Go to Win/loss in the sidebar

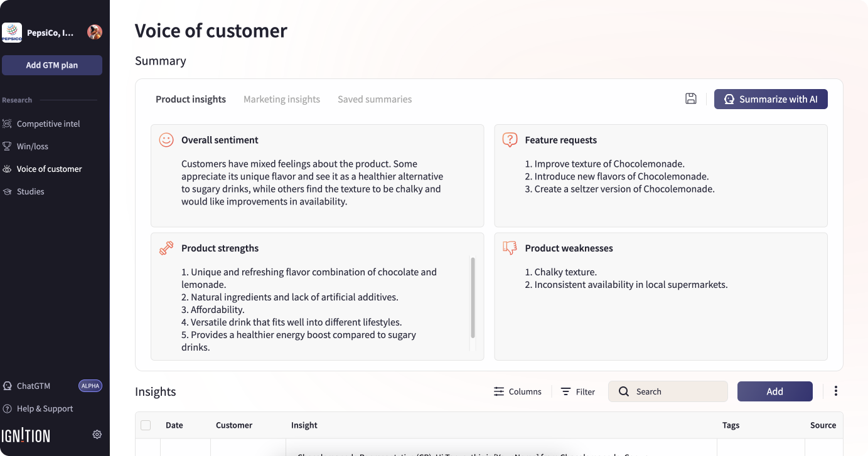pos(33,146)
